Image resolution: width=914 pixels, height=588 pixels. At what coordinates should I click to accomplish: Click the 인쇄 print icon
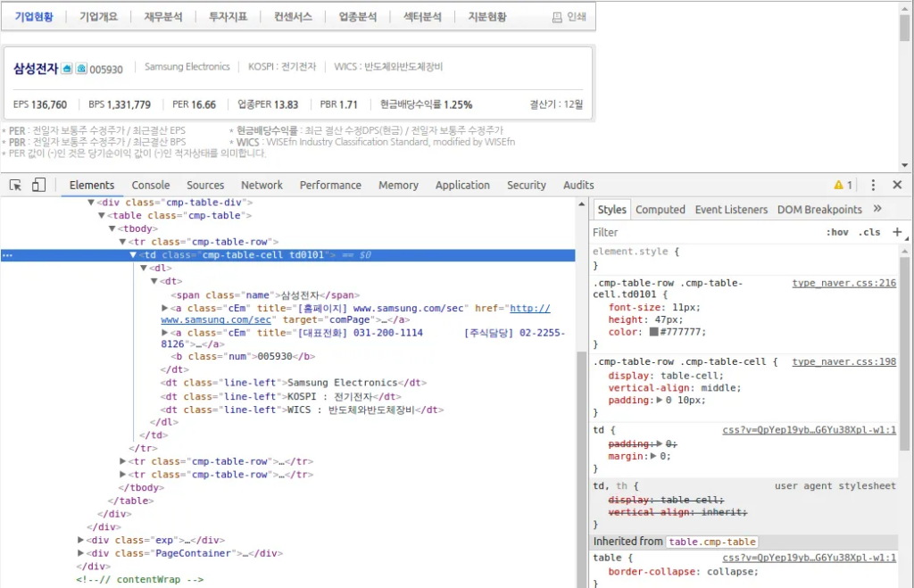(557, 18)
